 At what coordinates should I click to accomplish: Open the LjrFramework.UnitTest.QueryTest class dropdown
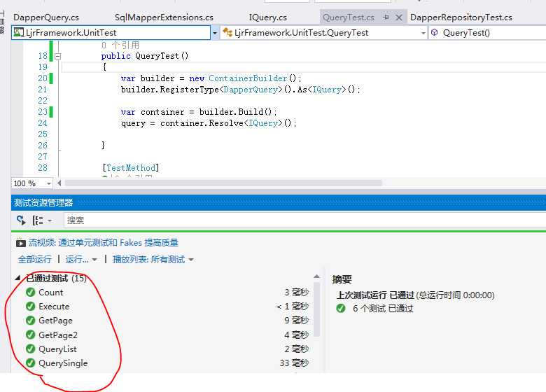[423, 33]
